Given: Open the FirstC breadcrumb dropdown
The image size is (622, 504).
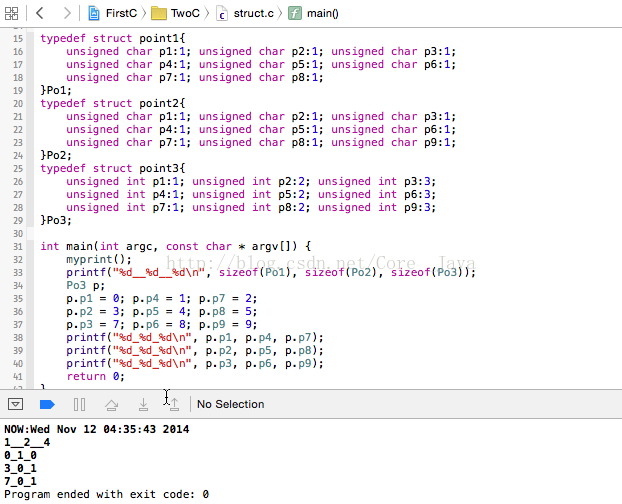Looking at the screenshot, I should pos(120,13).
